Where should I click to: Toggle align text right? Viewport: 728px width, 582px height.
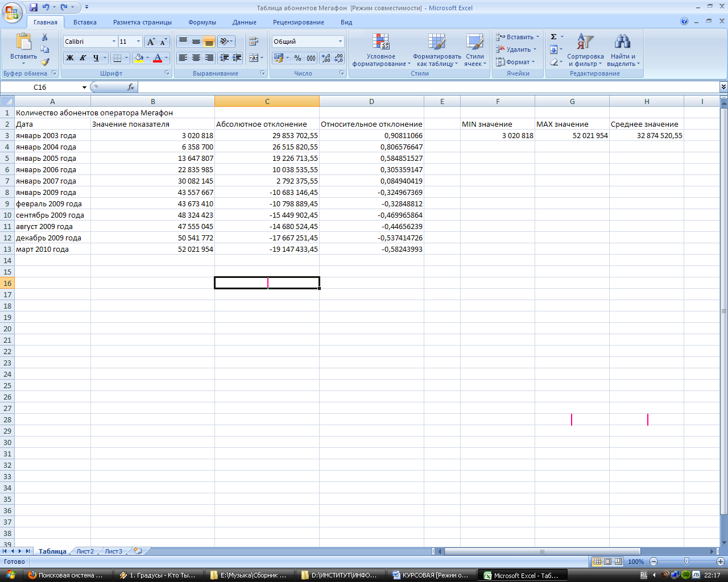coord(209,58)
